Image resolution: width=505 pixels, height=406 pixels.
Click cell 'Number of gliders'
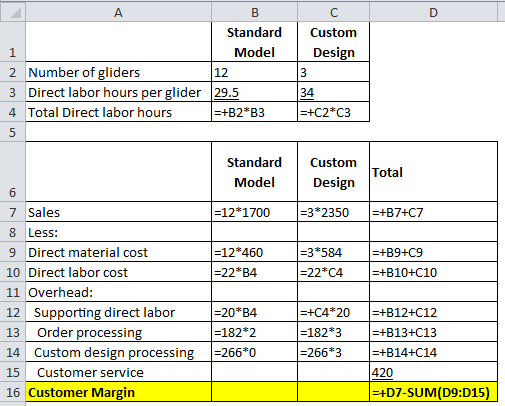pyautogui.click(x=118, y=72)
